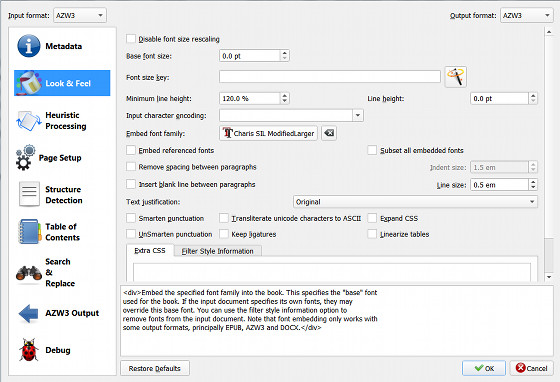Select the Extra CSS tab
Screen dimensions: 560x382
[x=150, y=251]
